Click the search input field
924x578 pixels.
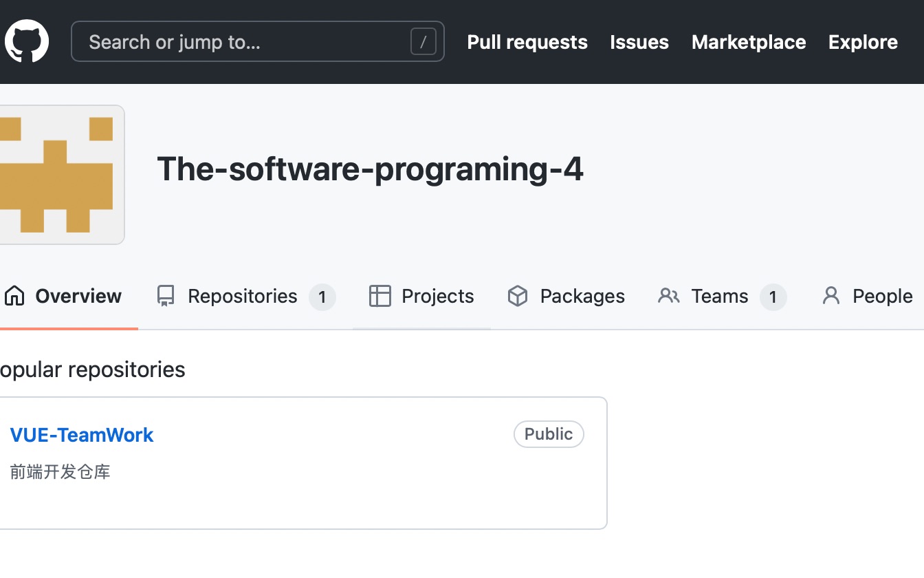pyautogui.click(x=241, y=41)
